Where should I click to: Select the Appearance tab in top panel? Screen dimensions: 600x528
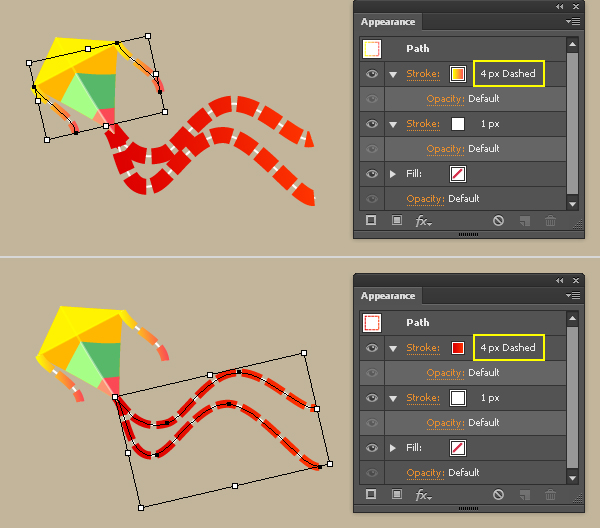click(388, 22)
